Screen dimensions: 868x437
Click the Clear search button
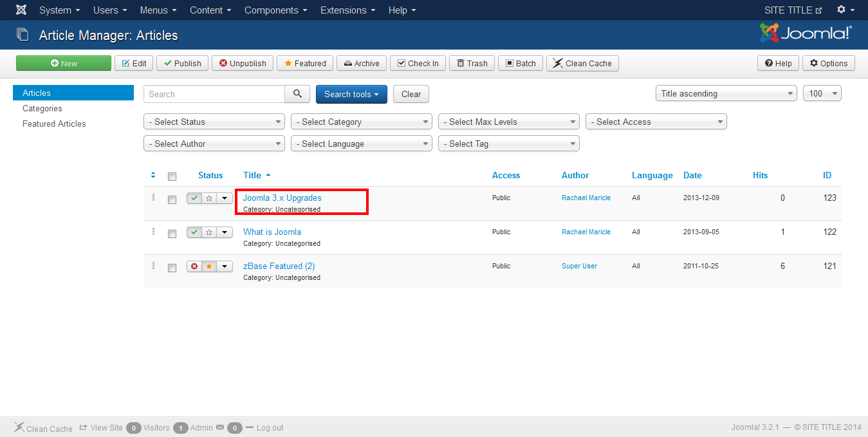411,94
